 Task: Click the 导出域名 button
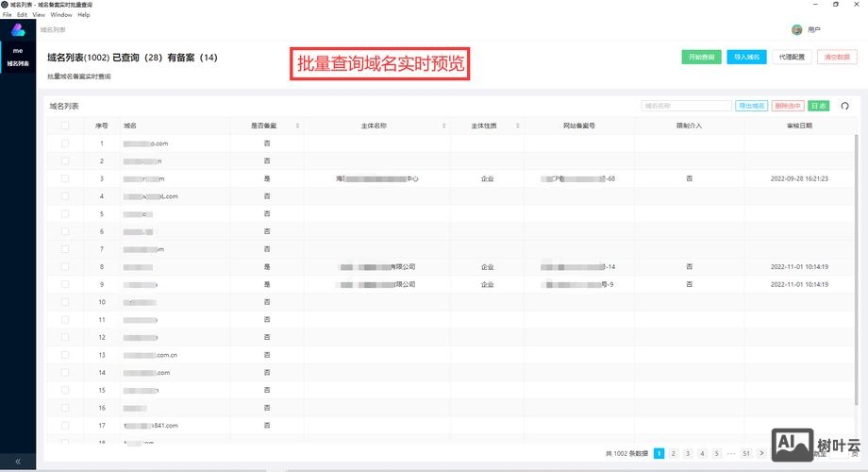(751, 107)
